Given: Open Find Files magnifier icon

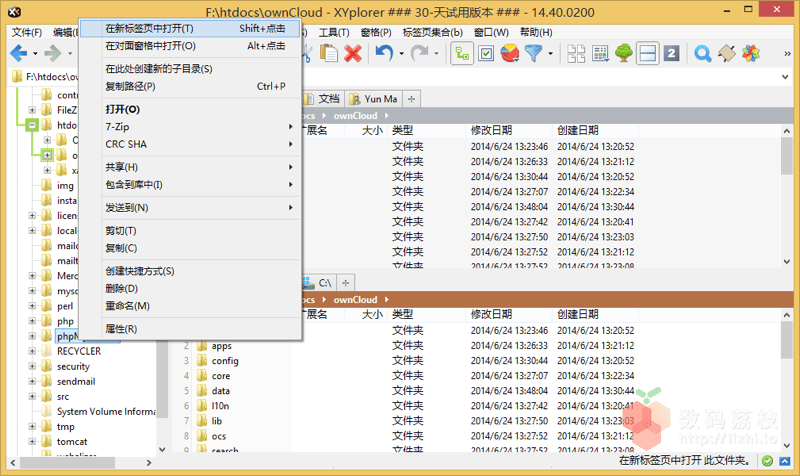Looking at the screenshot, I should pos(703,53).
